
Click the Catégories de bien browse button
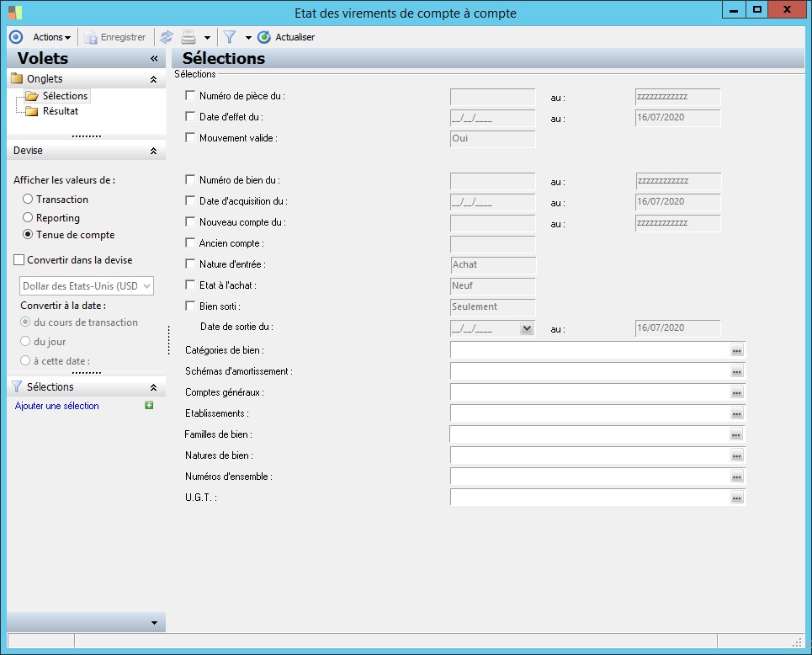click(736, 351)
